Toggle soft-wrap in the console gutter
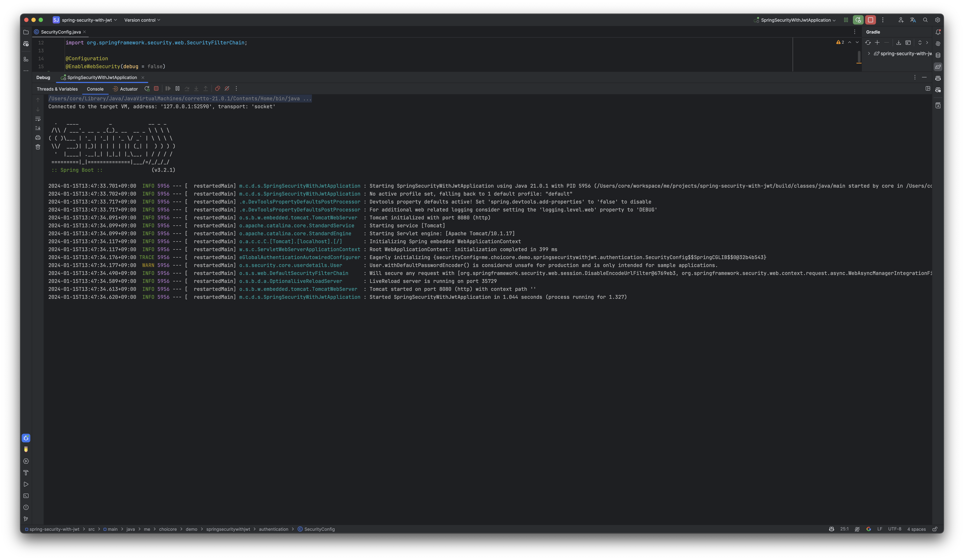 coord(38,119)
